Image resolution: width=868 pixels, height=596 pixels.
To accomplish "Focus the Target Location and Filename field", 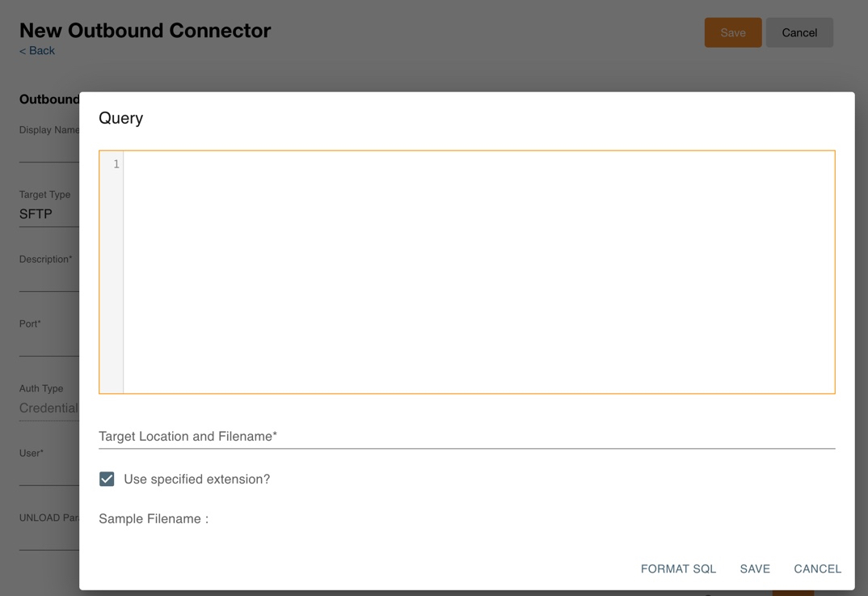I will pos(466,437).
